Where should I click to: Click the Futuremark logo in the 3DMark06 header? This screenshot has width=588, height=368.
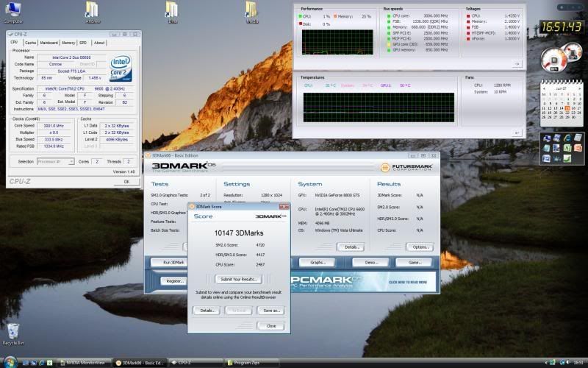(x=406, y=167)
